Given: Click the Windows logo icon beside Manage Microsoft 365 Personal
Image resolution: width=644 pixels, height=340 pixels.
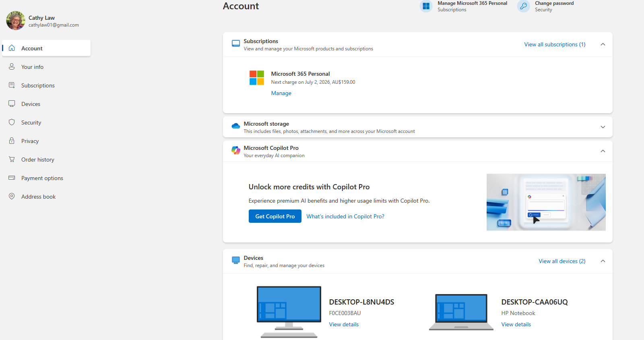Looking at the screenshot, I should (426, 6).
